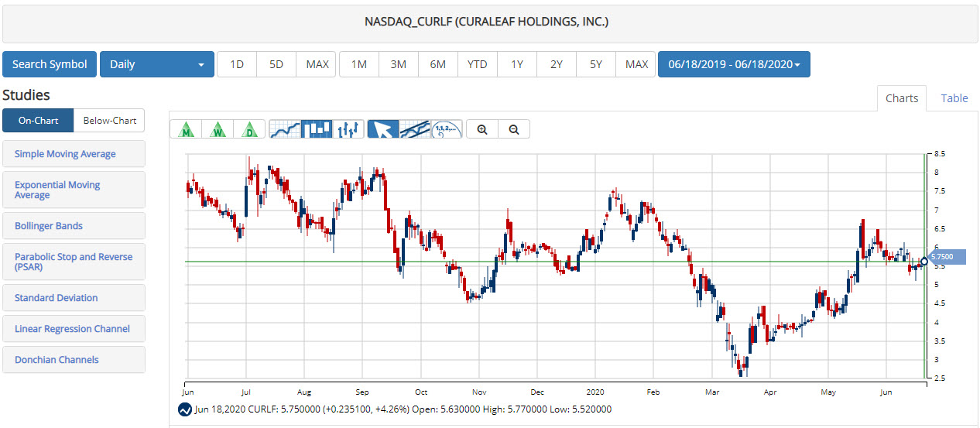
Task: Add Donchian Channels study
Action: pyautogui.click(x=74, y=360)
